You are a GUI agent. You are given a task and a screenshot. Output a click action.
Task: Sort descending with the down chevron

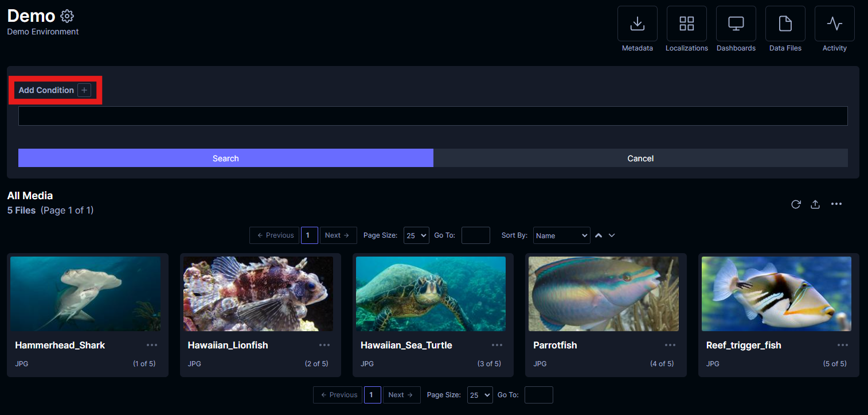(612, 235)
